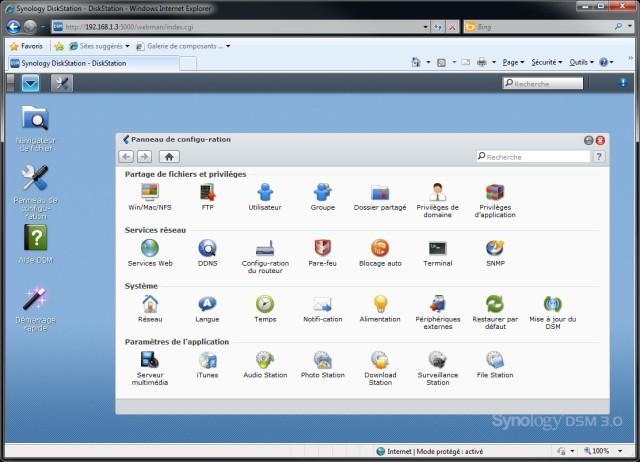Minimize the Panneau de configu-ration window
640x462 pixels.
click(x=588, y=140)
